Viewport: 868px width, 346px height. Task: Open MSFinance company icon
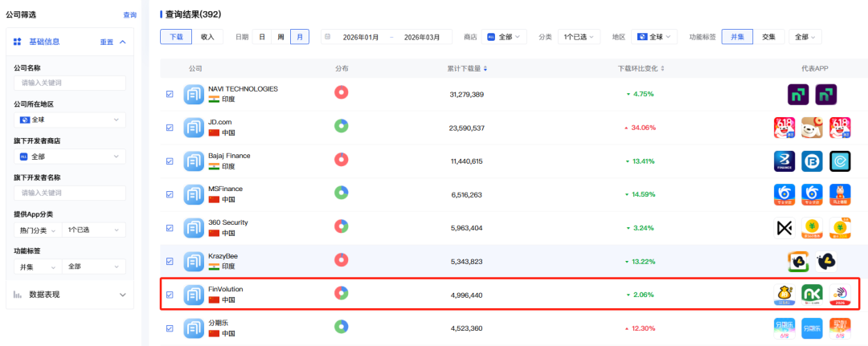pos(194,194)
